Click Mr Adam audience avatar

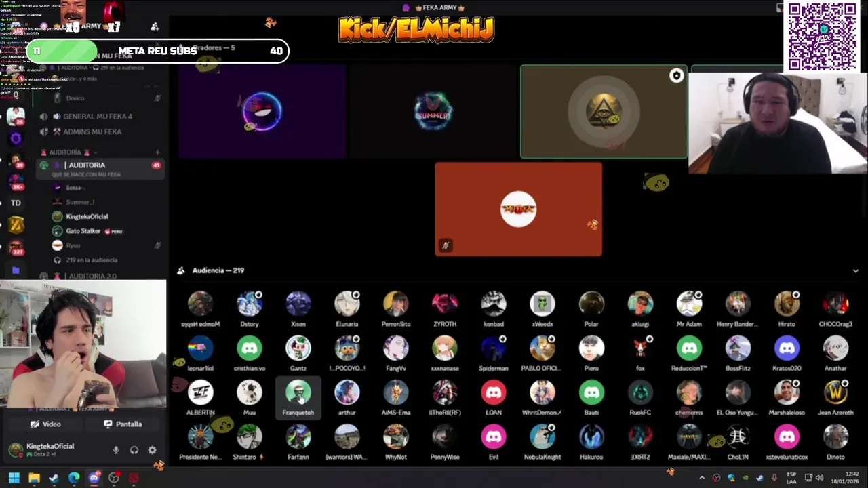click(689, 304)
